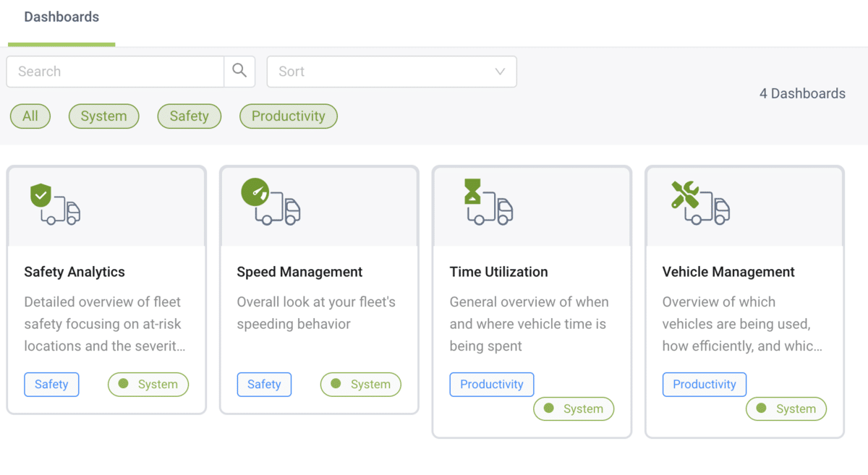Click Safety tag on Speed Management card
Screen dimensions: 868x475
pyautogui.click(x=264, y=385)
